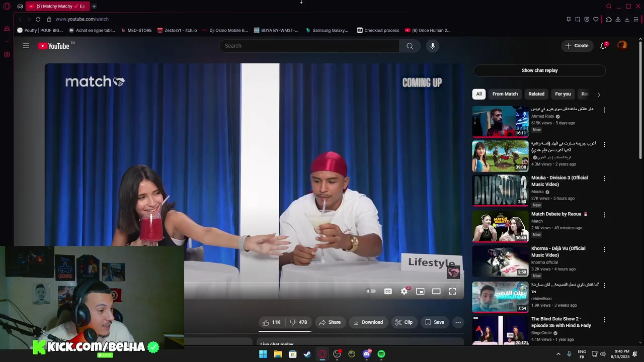The height and width of the screenshot is (362, 644).
Task: Take a snapshot with the browser capture icon
Action: (578, 19)
